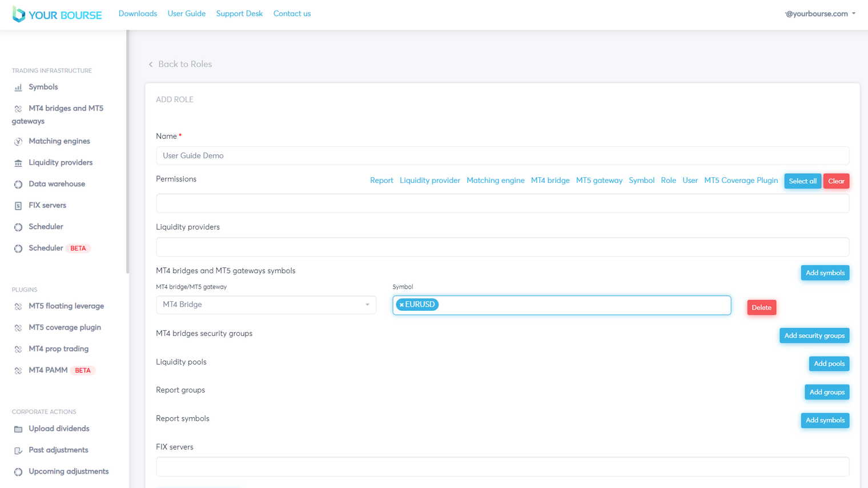Screen dimensions: 868x488
Task: Select the User permission shortcut
Action: [690, 181]
